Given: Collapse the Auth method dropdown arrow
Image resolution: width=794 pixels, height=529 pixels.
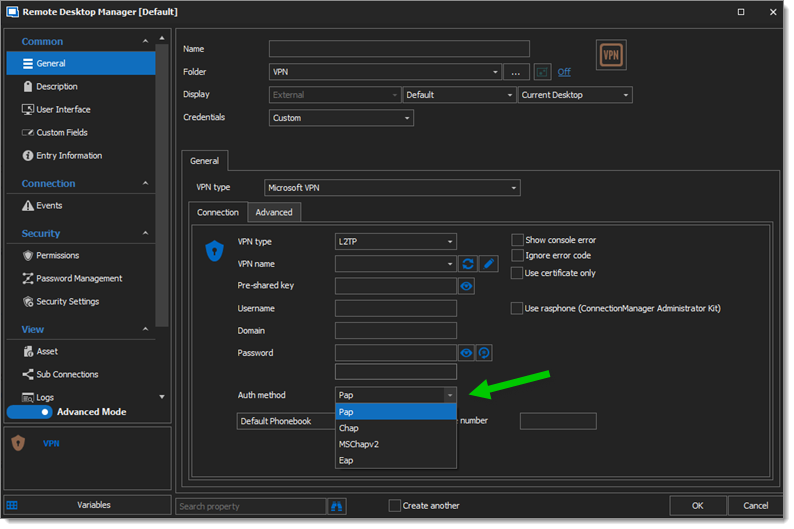Looking at the screenshot, I should pos(450,395).
